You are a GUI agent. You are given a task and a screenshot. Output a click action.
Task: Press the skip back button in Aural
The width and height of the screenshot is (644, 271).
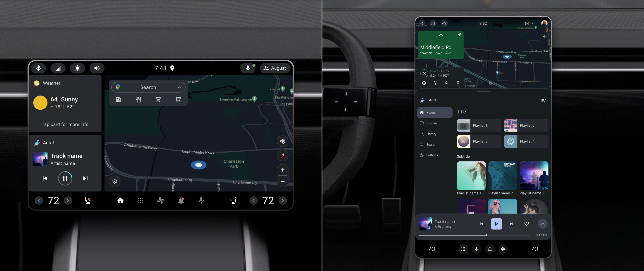(45, 178)
